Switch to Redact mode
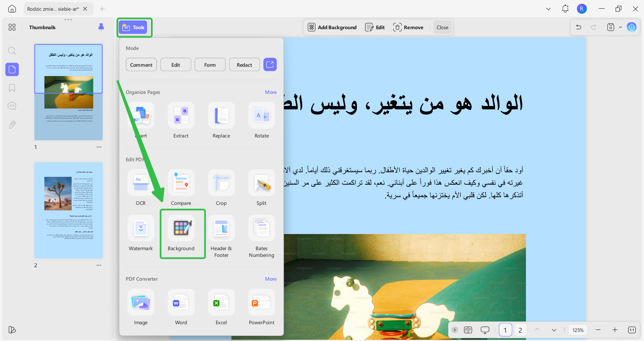The height and width of the screenshot is (341, 644). (245, 65)
